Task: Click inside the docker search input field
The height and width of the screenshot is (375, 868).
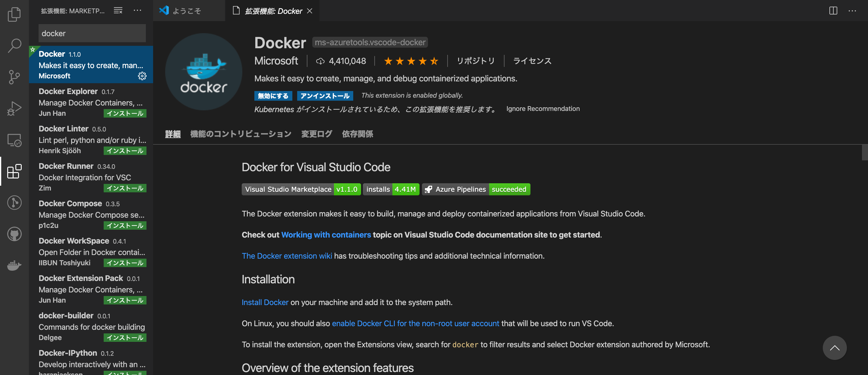Action: tap(92, 33)
